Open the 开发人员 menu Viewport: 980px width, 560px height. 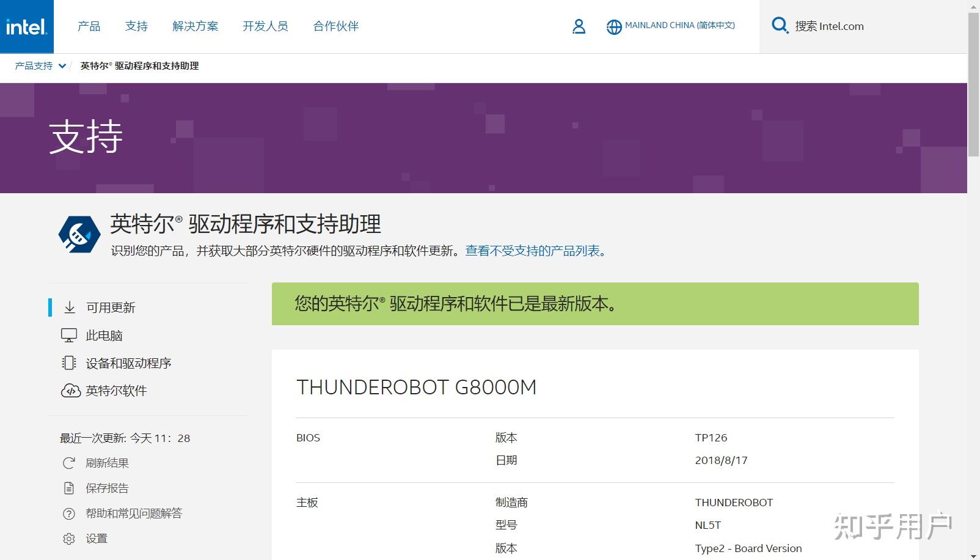(266, 26)
